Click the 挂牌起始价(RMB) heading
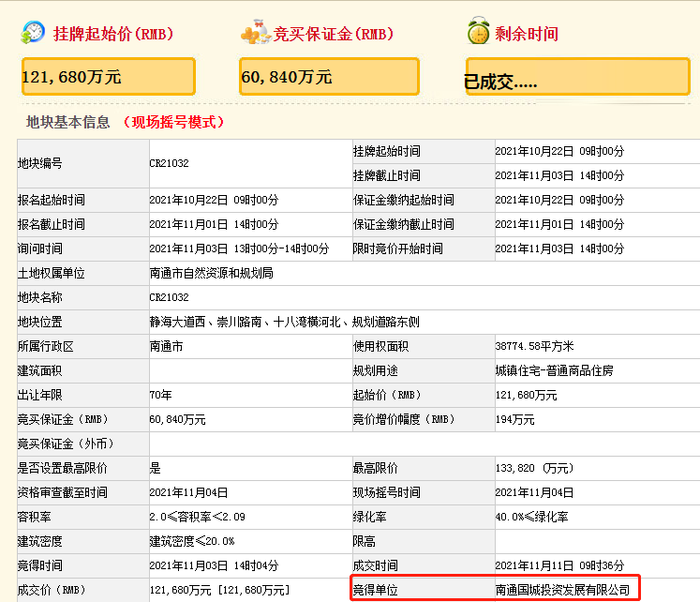Screen dimensions: 700x602 click(113, 34)
